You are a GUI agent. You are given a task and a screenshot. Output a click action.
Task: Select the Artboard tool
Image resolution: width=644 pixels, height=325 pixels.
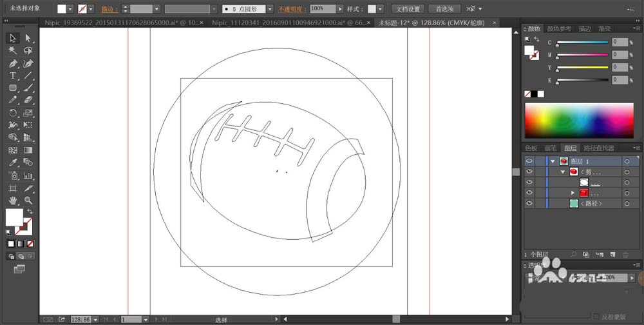click(13, 188)
